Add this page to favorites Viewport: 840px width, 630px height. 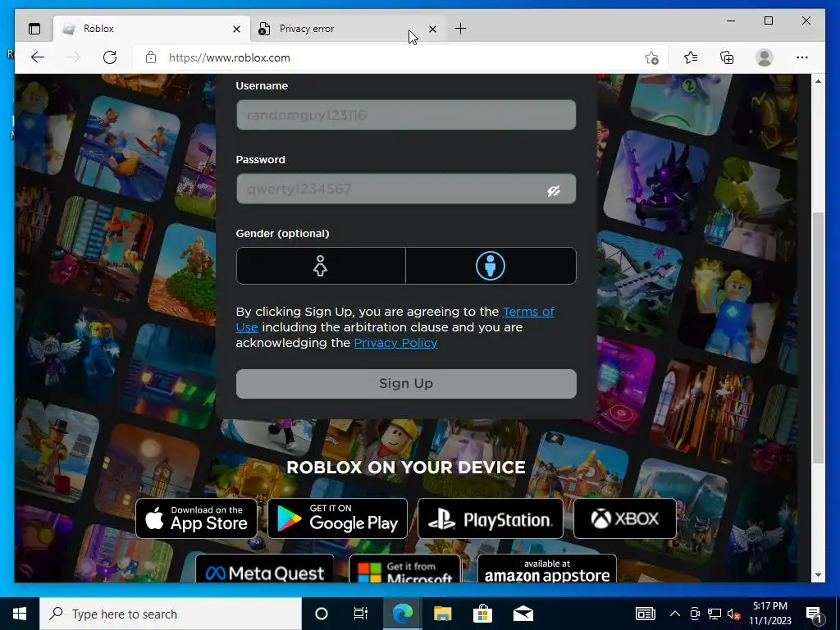(x=651, y=58)
